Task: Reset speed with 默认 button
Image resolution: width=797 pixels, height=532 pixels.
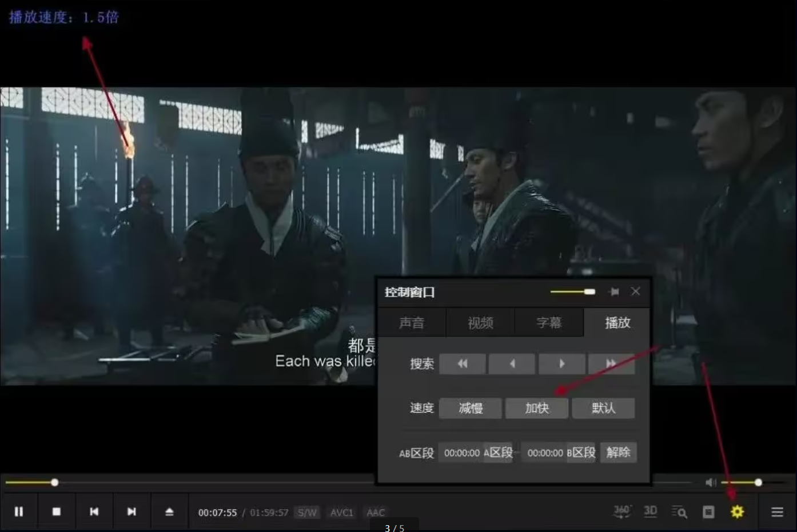Action: tap(604, 408)
